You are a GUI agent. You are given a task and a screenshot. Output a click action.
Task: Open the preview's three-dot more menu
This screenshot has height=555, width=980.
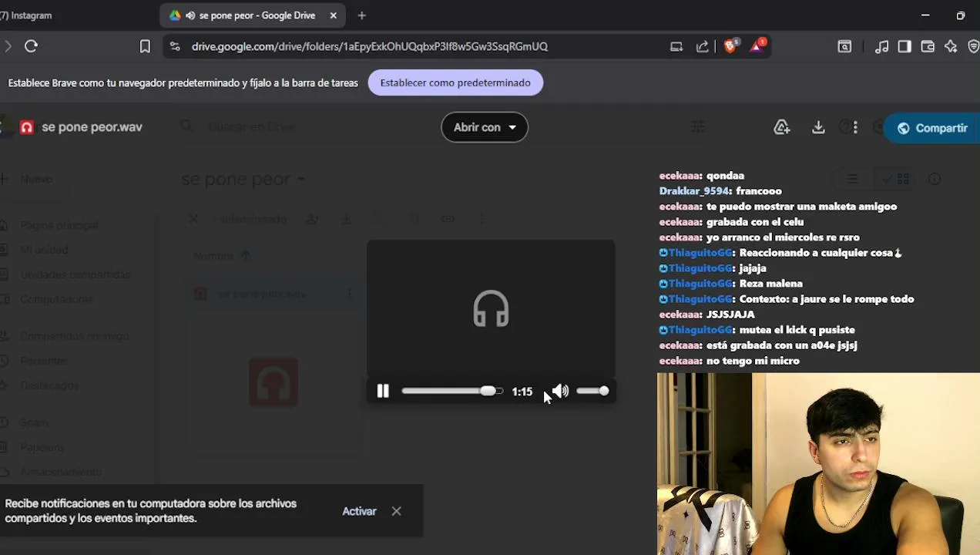(x=855, y=127)
